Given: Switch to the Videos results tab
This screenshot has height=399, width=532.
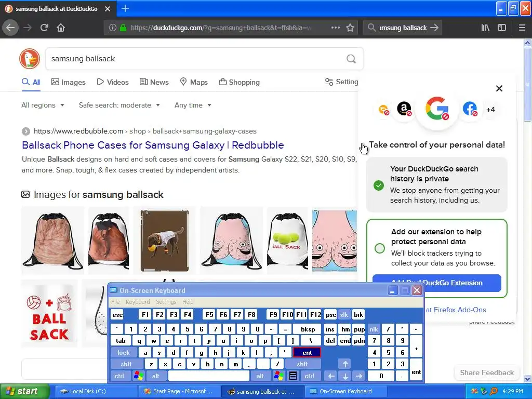Looking at the screenshot, I should (x=113, y=82).
